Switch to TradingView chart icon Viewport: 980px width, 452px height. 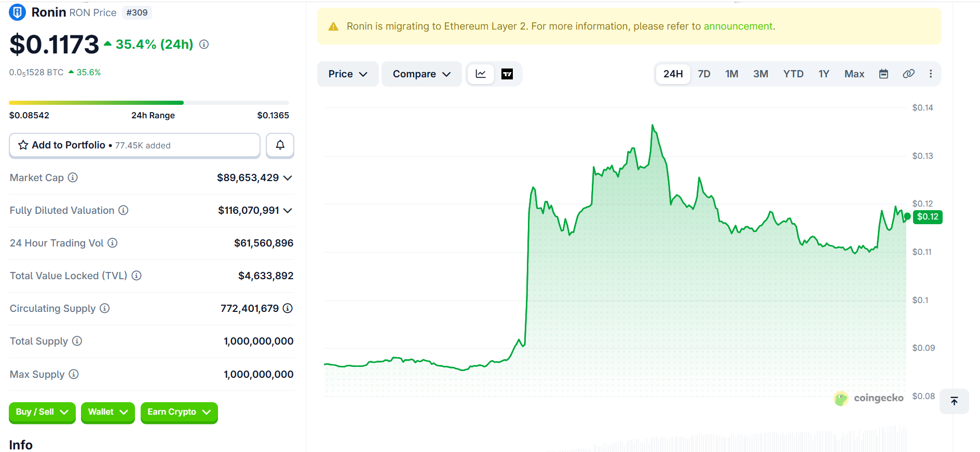click(x=507, y=74)
